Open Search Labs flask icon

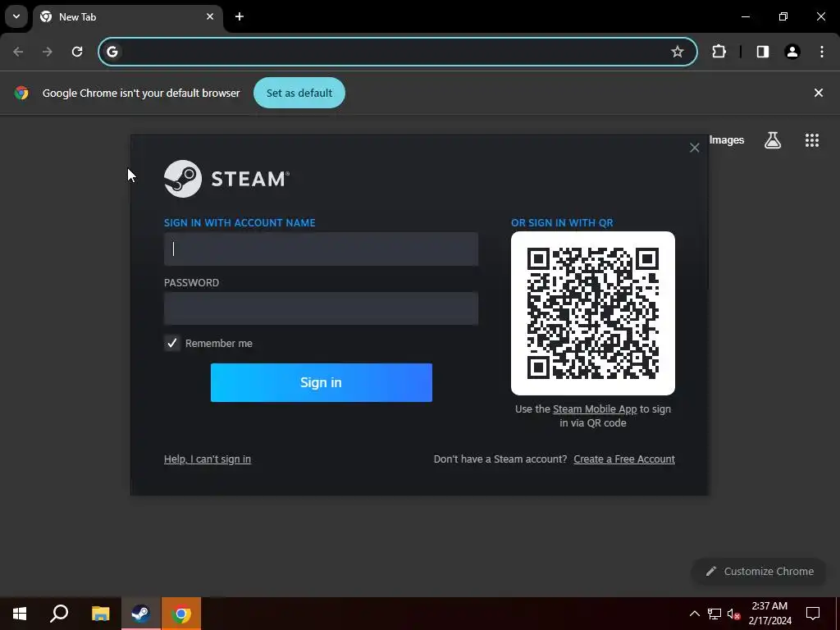point(773,140)
